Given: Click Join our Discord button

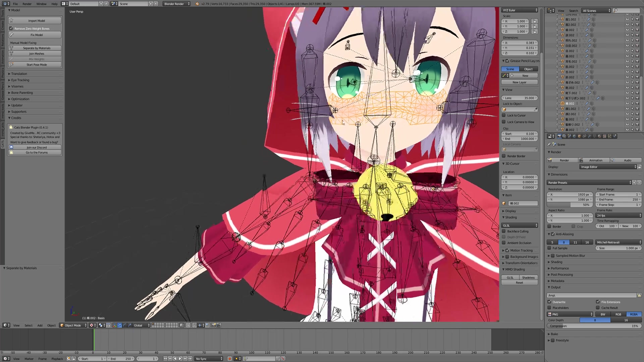Looking at the screenshot, I should [37, 147].
